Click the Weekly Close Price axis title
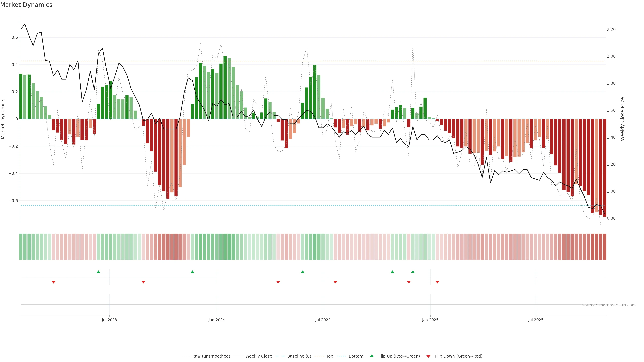 tap(623, 119)
